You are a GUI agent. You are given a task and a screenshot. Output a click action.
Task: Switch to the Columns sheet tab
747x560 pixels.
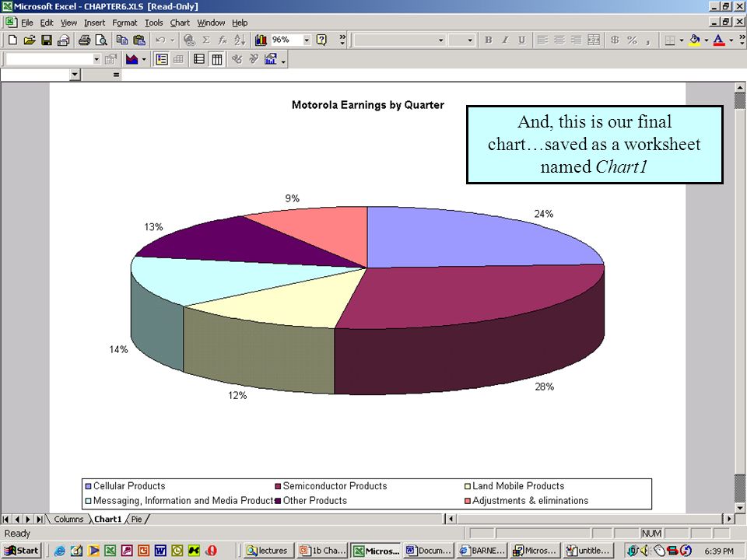pos(68,519)
